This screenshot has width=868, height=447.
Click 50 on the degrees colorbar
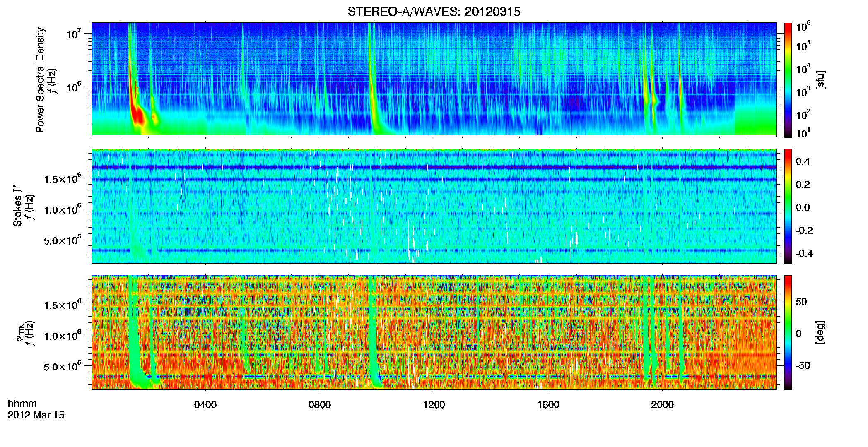coord(801,301)
